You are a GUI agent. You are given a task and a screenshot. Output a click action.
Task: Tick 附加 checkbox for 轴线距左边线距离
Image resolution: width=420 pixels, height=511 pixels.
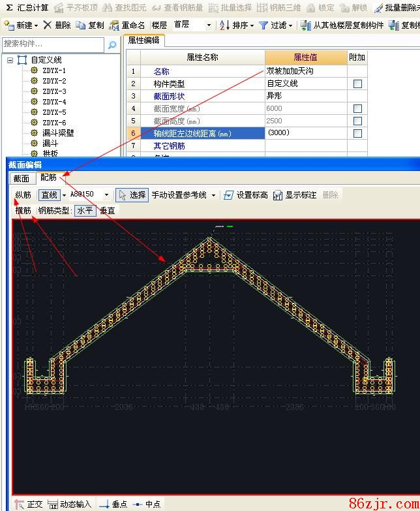(357, 134)
